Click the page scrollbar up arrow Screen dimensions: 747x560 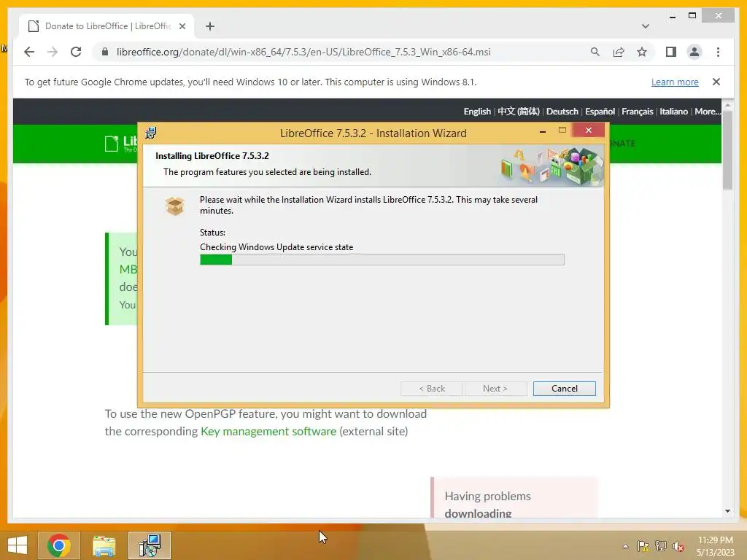tap(727, 104)
